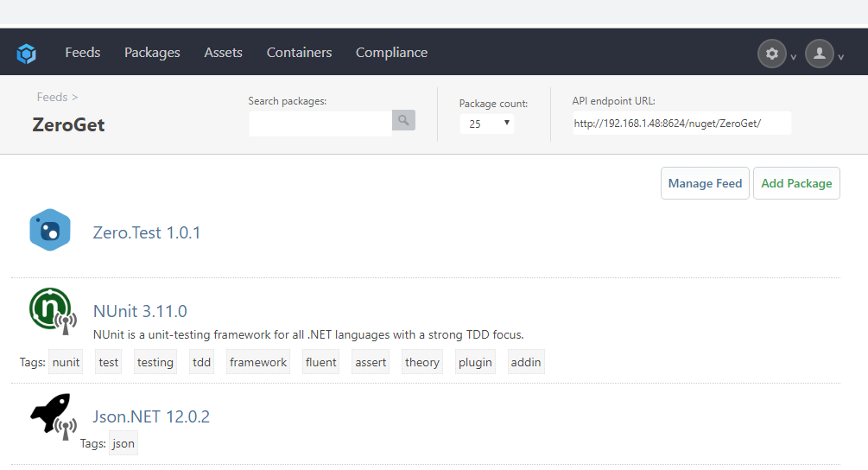The image size is (868, 470).
Task: Click the ProGet hexagon logo
Action: (26, 54)
